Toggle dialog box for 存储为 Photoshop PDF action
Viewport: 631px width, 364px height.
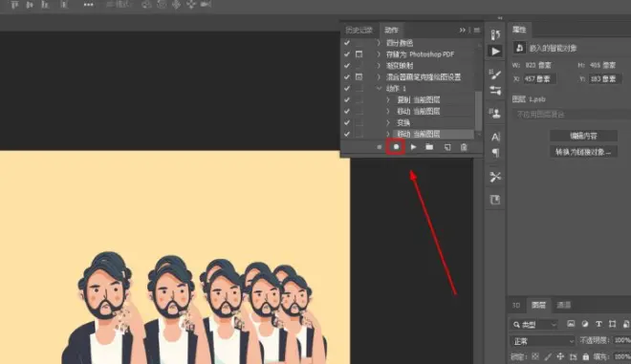pos(359,54)
